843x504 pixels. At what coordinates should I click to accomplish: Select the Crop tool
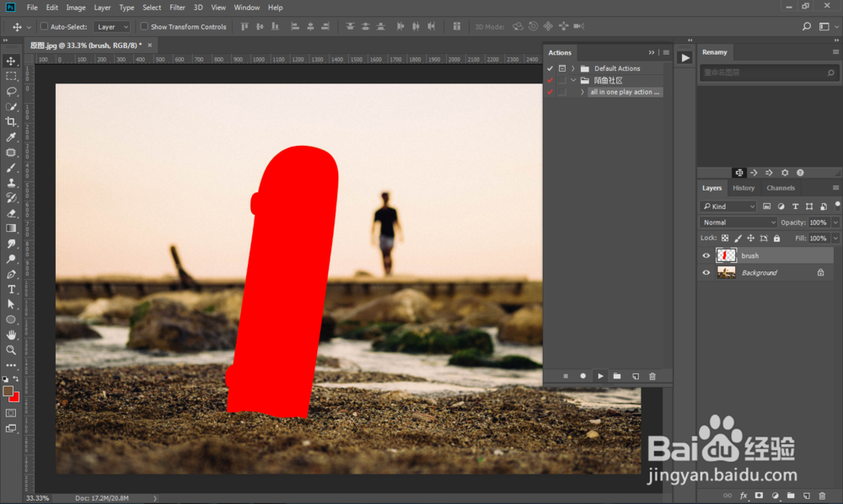coord(11,122)
